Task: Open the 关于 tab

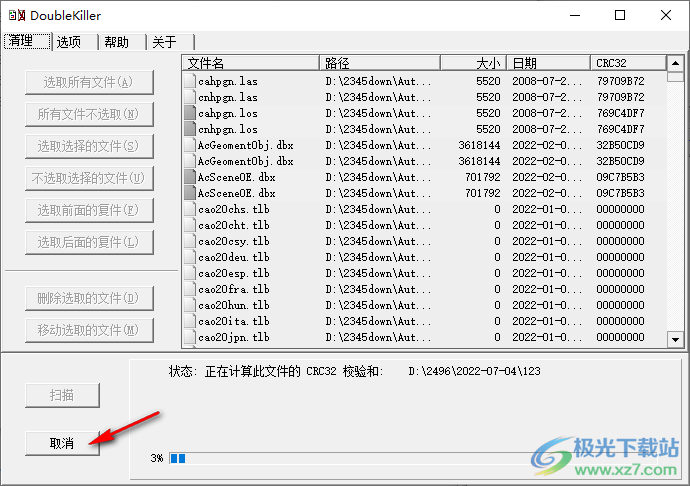Action: pos(171,42)
